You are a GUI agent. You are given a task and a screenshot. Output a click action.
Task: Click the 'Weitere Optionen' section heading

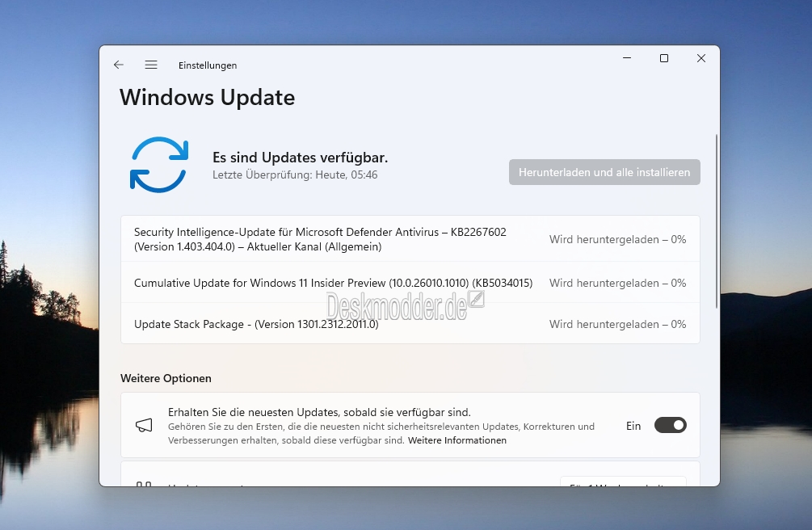166,378
